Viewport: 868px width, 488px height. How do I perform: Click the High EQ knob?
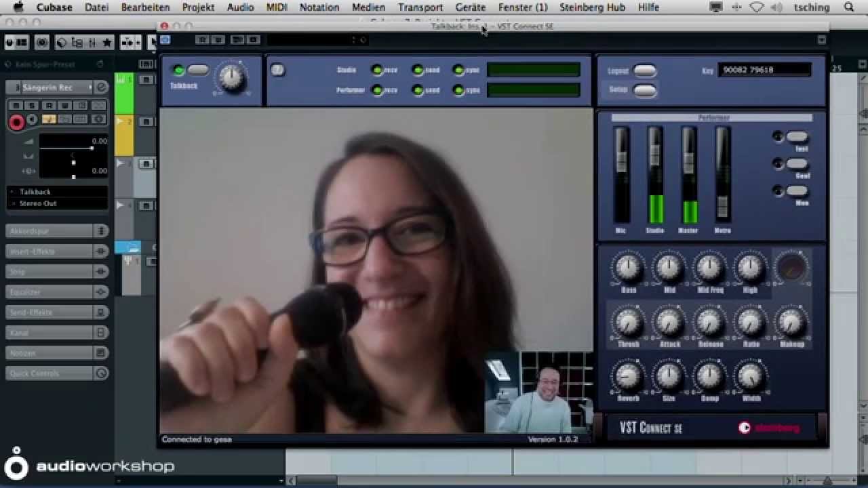[750, 268]
